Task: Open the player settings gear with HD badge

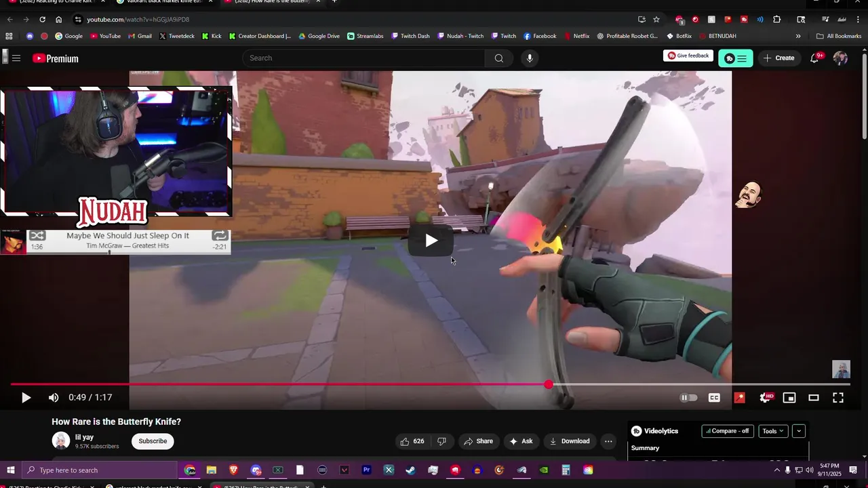Action: click(766, 398)
